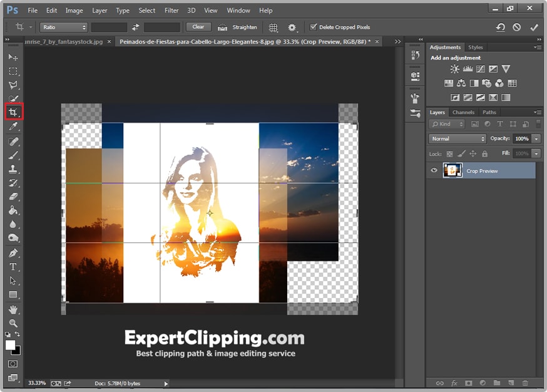Toggle Delete Cropped Pixels checkbox

314,28
